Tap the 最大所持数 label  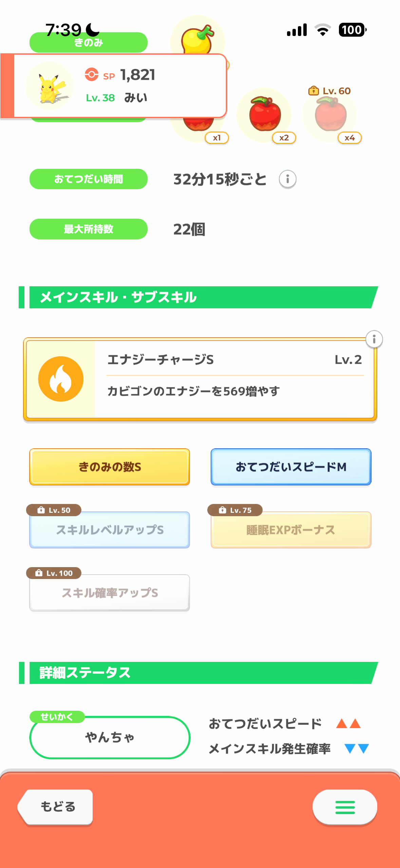[x=88, y=229]
